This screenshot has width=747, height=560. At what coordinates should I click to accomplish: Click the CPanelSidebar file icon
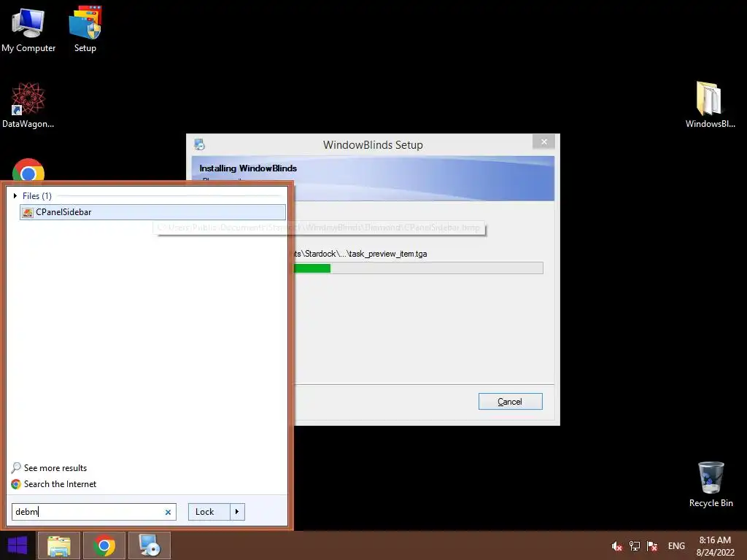28,213
